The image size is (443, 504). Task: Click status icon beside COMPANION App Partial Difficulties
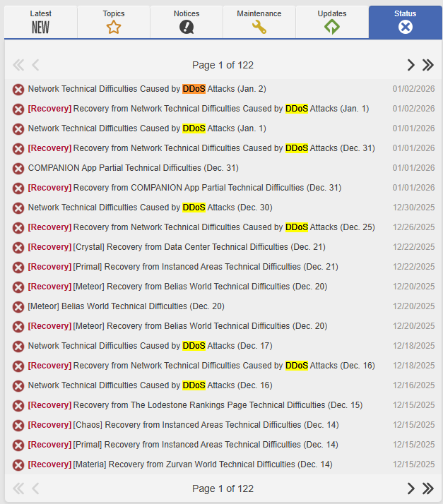18,169
